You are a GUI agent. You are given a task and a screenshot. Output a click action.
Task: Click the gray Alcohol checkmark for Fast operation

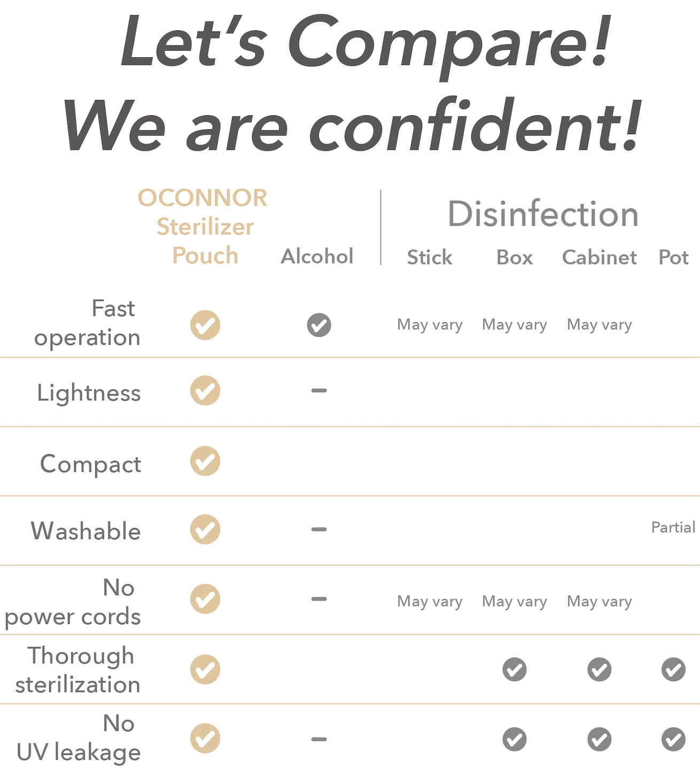tap(319, 325)
